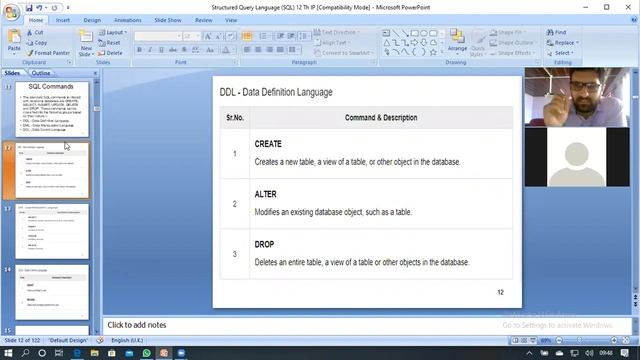Viewport: 640px width, 360px height.
Task: Save the presentation from Quick Access toolbar
Action: tap(29, 8)
